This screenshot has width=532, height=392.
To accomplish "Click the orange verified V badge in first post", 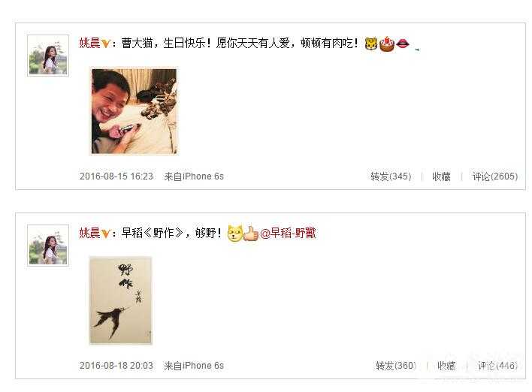I will [x=105, y=44].
